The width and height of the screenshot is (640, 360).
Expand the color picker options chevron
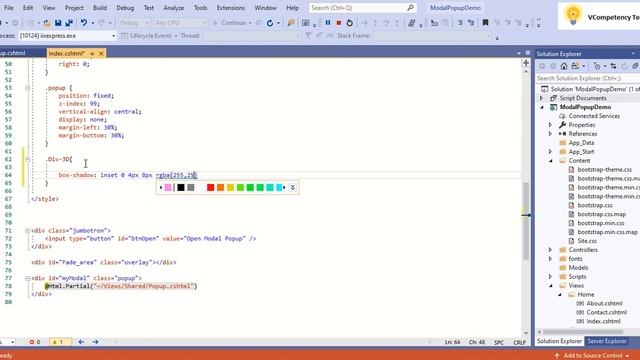click(293, 187)
